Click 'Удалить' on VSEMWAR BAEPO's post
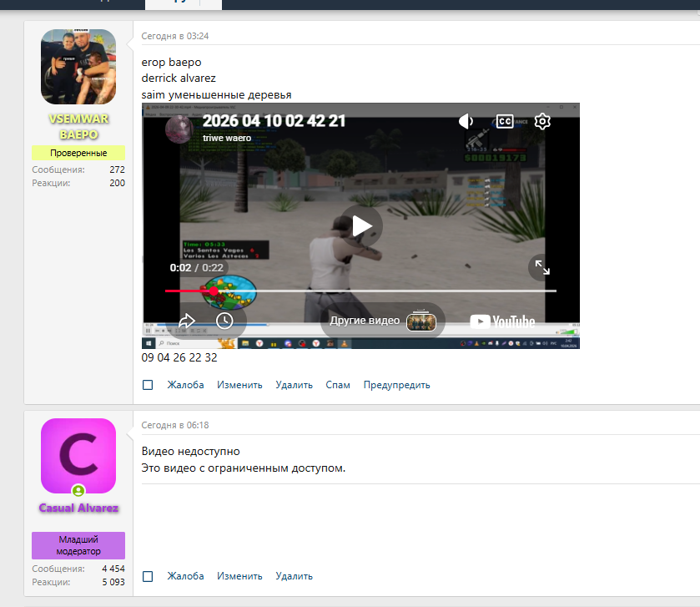700x607 pixels. [x=295, y=385]
